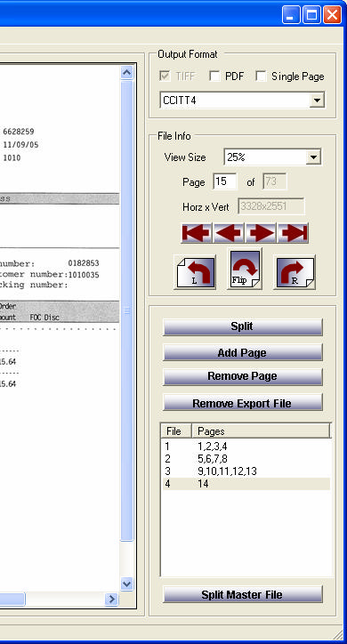
Task: Click the Split button
Action: click(x=243, y=327)
